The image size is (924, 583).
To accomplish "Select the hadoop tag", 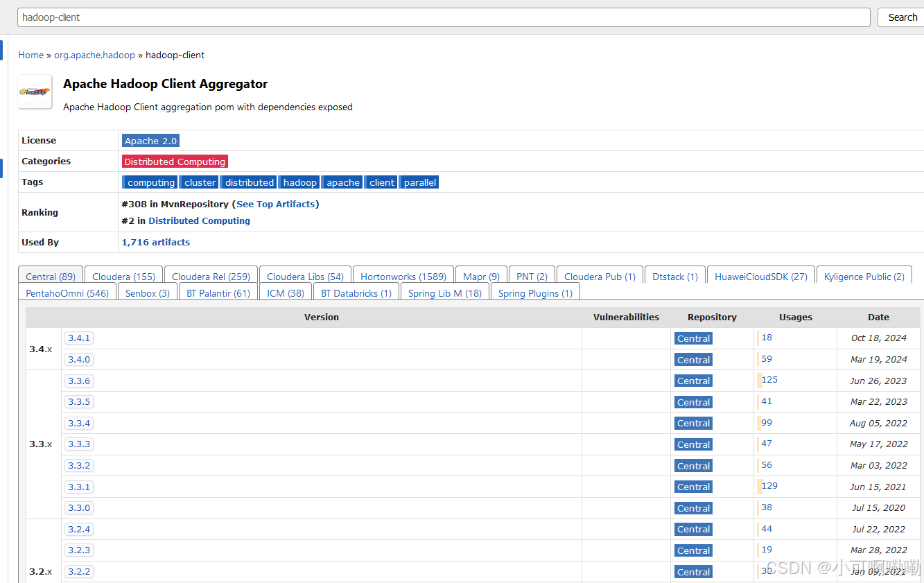I will coord(299,182).
